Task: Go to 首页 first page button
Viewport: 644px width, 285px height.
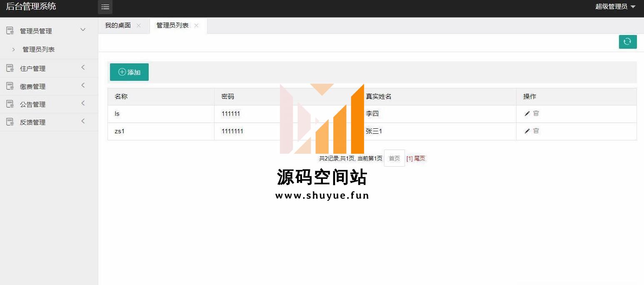Action: click(394, 158)
